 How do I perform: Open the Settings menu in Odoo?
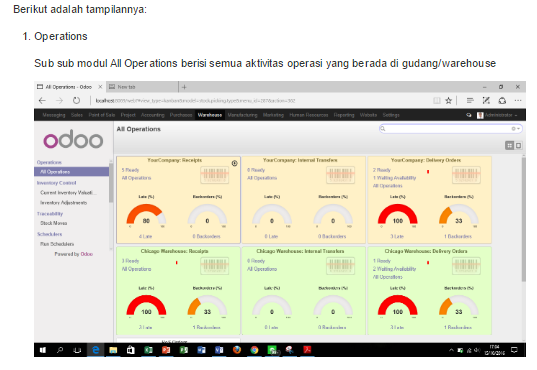[x=391, y=115]
